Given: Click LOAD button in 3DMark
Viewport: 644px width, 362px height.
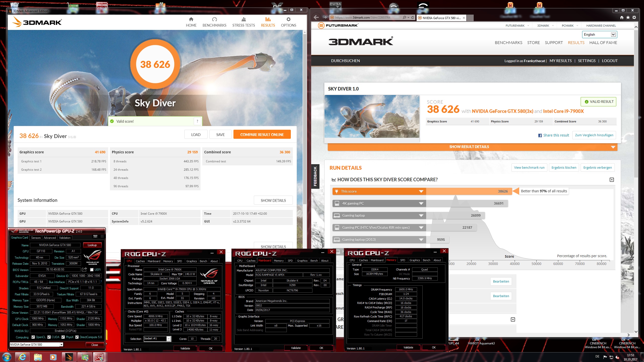Looking at the screenshot, I should 196,134.
